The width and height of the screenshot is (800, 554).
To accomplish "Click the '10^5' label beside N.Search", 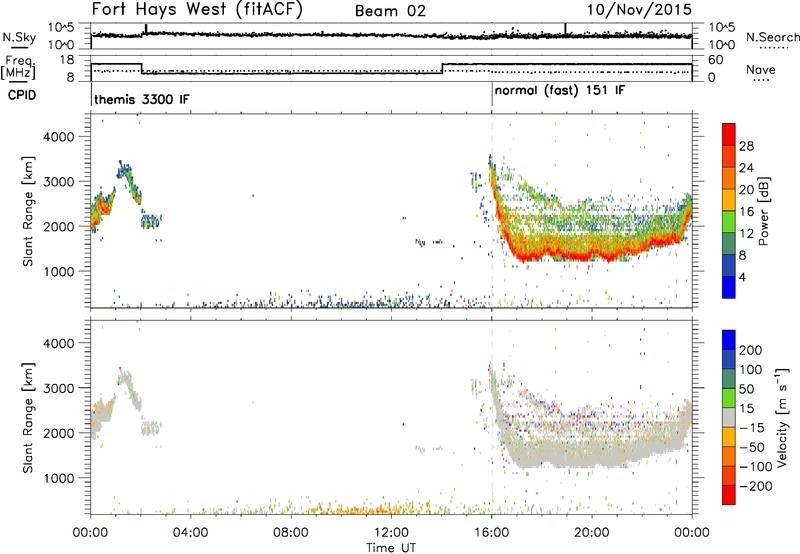I will [x=722, y=28].
